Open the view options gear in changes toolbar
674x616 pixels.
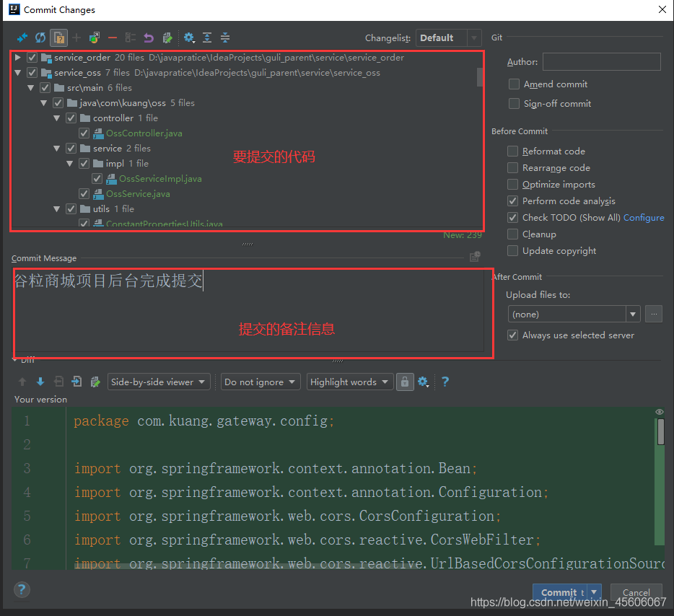coord(189,38)
